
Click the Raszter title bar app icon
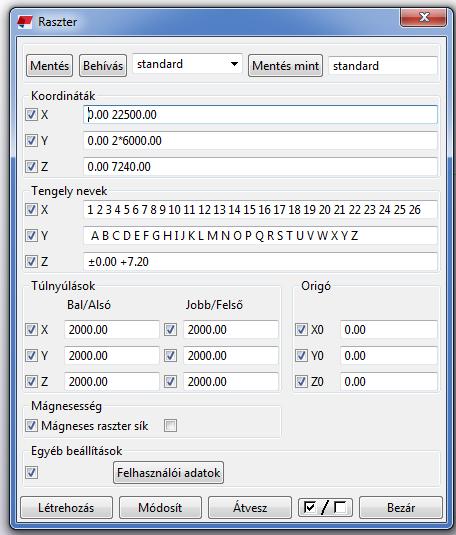[x=25, y=22]
